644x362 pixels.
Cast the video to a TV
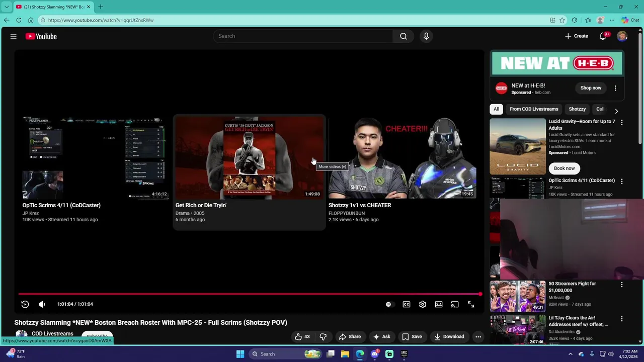pyautogui.click(x=455, y=304)
